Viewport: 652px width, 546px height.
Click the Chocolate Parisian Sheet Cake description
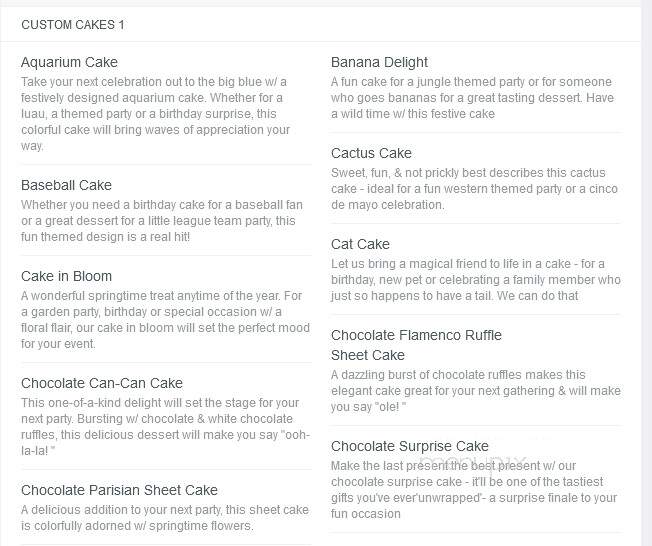165,518
